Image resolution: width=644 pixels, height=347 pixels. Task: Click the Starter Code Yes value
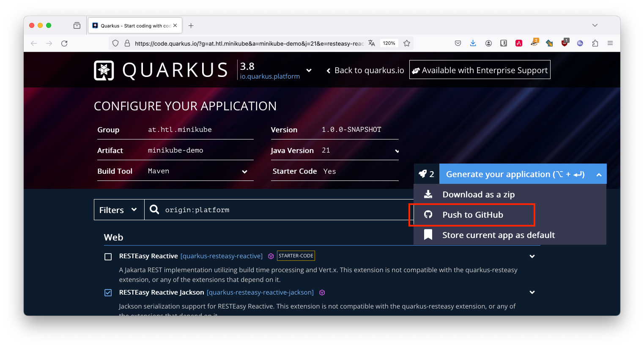point(330,171)
